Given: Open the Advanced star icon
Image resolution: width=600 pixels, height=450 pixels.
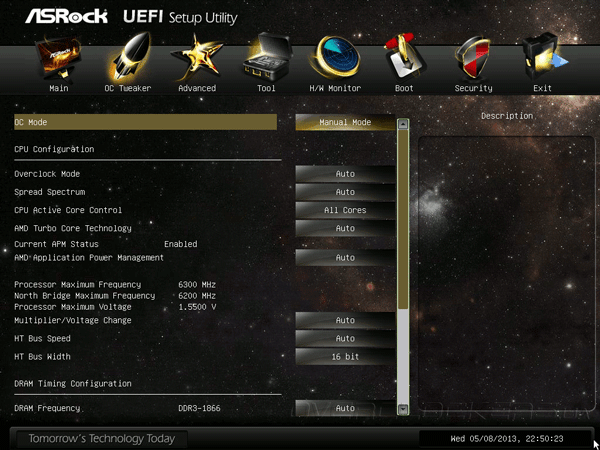Looking at the screenshot, I should click(x=197, y=58).
